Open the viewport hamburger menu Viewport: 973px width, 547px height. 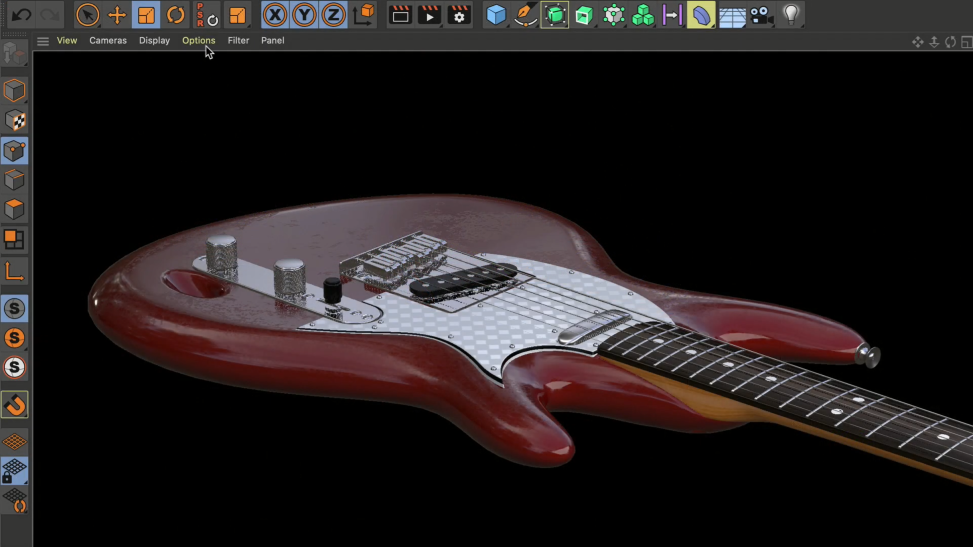(x=43, y=41)
